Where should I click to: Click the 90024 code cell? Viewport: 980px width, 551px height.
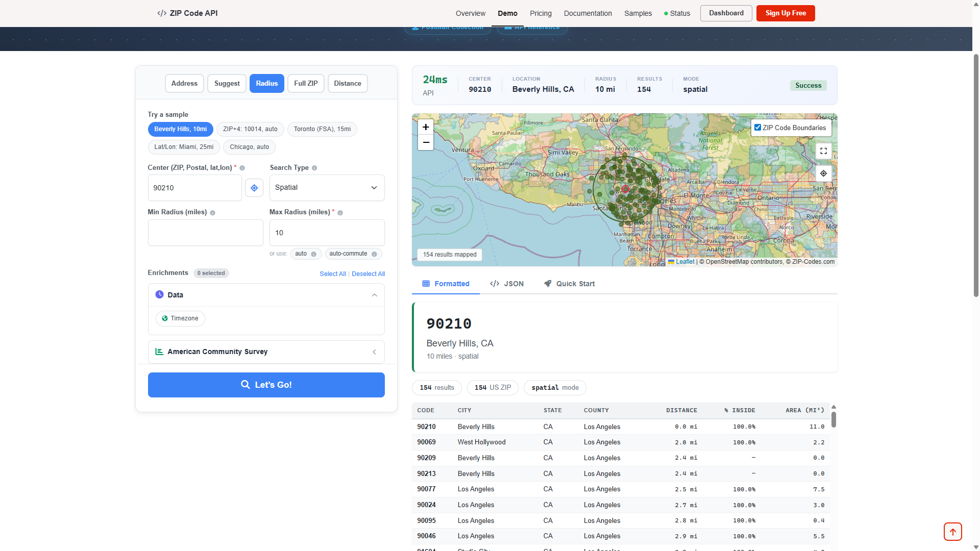426,505
